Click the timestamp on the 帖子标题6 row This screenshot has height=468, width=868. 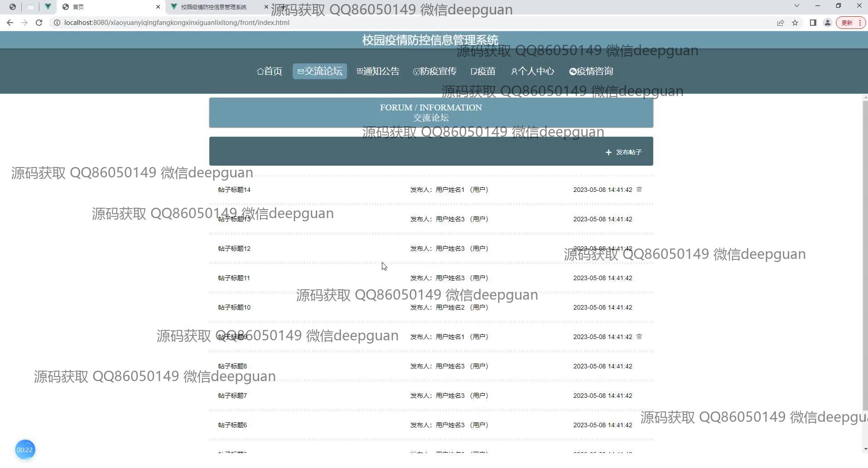coord(603,425)
